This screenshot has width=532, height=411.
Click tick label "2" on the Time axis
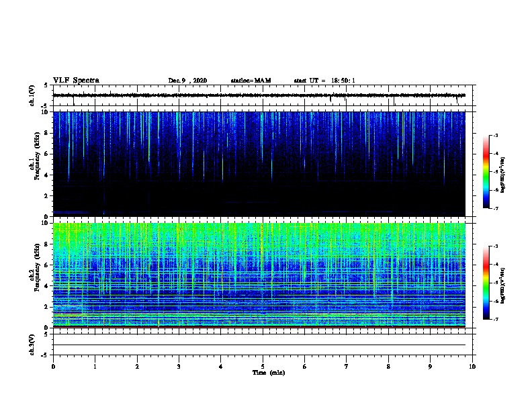[137, 367]
